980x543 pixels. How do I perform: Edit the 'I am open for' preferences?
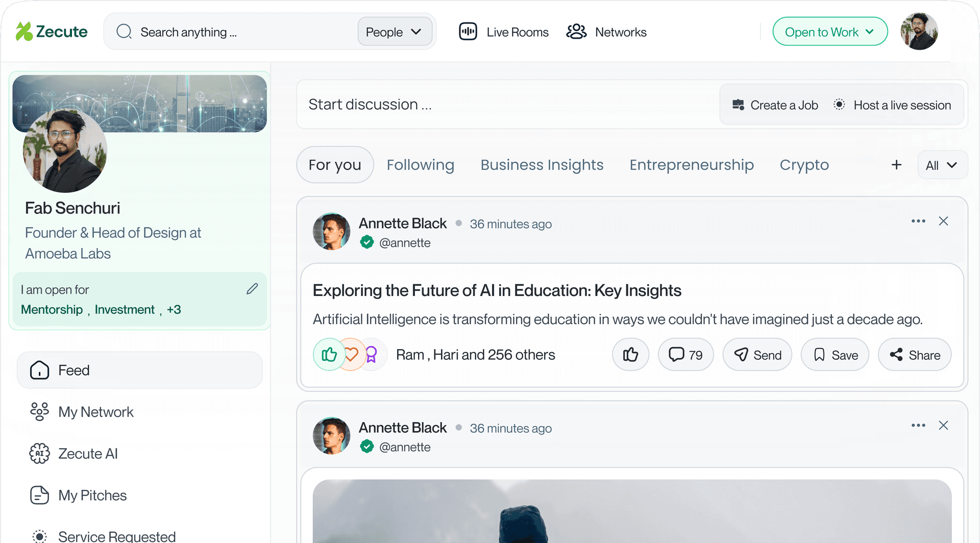252,289
